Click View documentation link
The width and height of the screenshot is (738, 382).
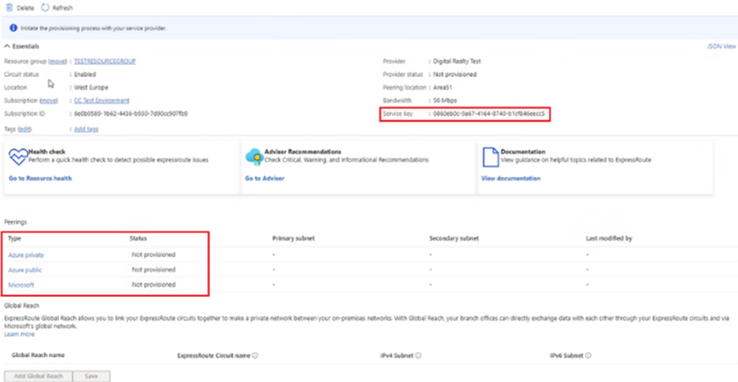511,178
